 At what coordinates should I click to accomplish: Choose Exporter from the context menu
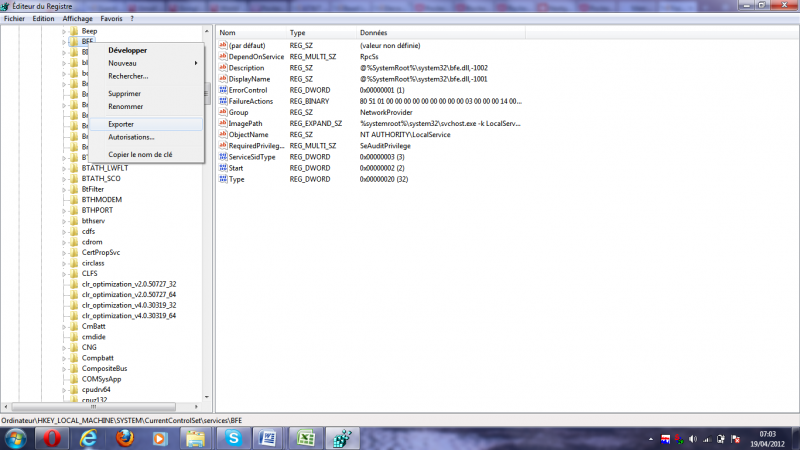pyautogui.click(x=121, y=124)
